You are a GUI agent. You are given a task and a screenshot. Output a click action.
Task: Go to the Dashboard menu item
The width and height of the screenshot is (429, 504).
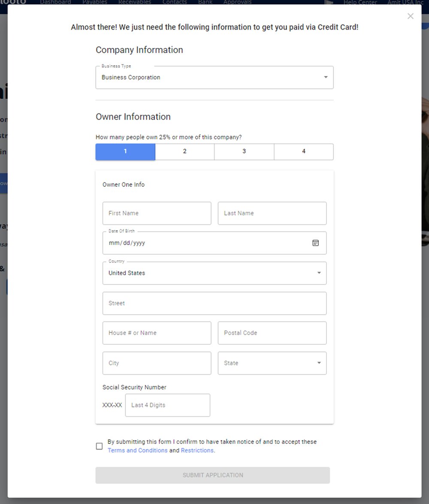[56, 2]
